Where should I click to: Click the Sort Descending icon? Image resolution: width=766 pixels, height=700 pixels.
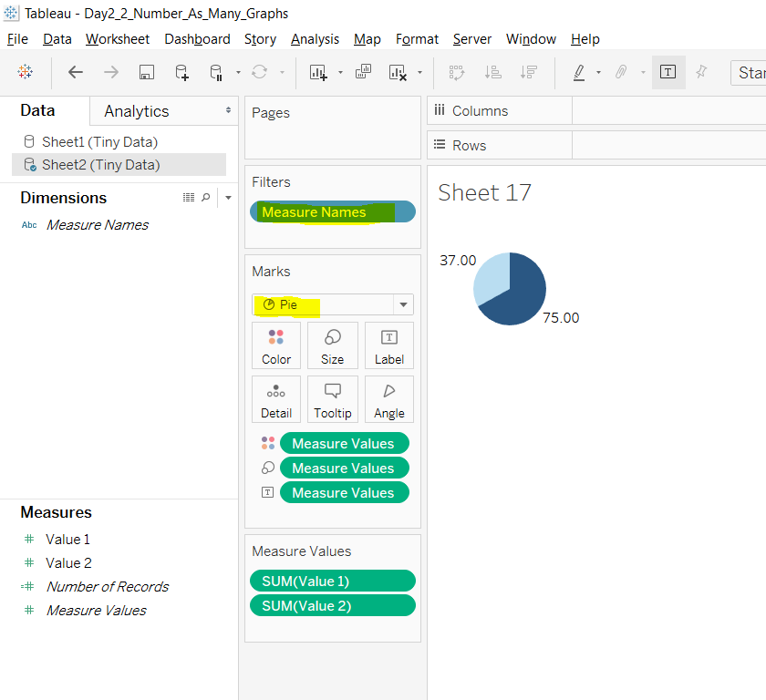(529, 72)
